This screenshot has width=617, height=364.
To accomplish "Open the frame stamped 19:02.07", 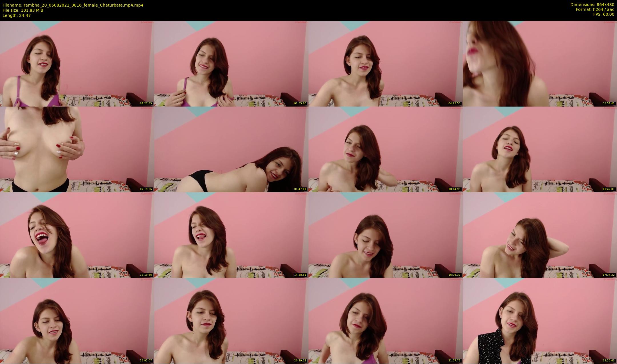I will (x=77, y=321).
